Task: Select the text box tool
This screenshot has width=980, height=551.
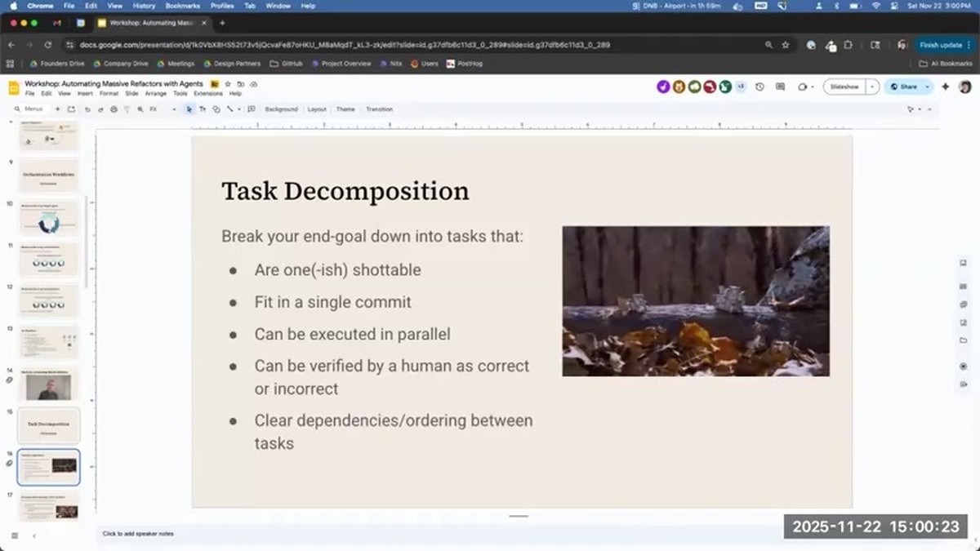Action: 203,109
